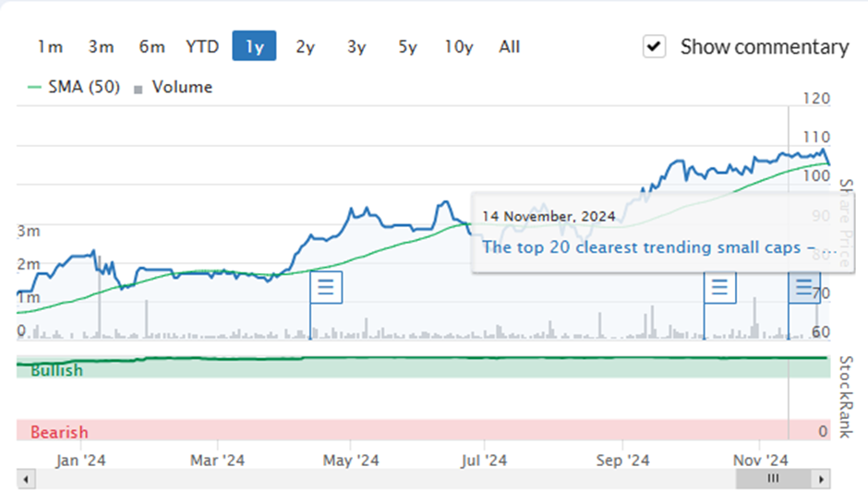The width and height of the screenshot is (868, 503).
Task: Click the Jan '24 axis label
Action: click(x=80, y=460)
